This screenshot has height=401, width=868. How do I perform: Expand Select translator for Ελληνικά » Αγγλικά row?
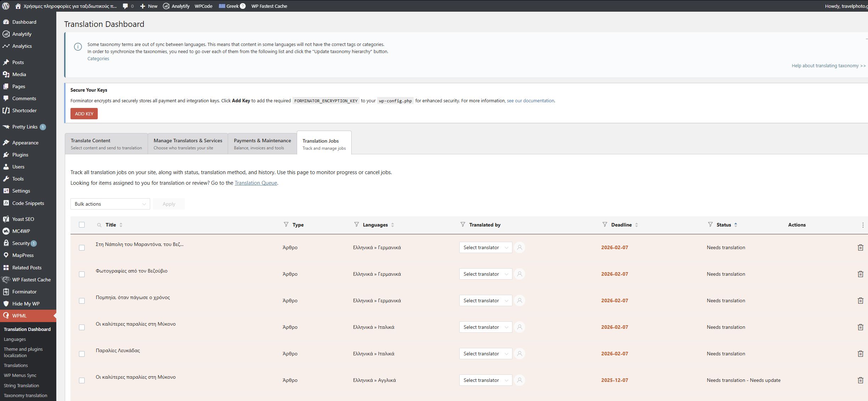(x=486, y=380)
